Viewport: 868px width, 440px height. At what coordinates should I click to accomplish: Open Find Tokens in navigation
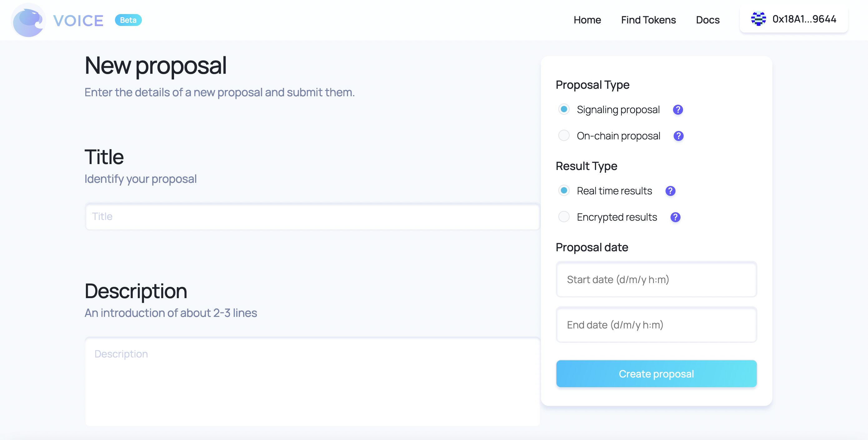(648, 20)
